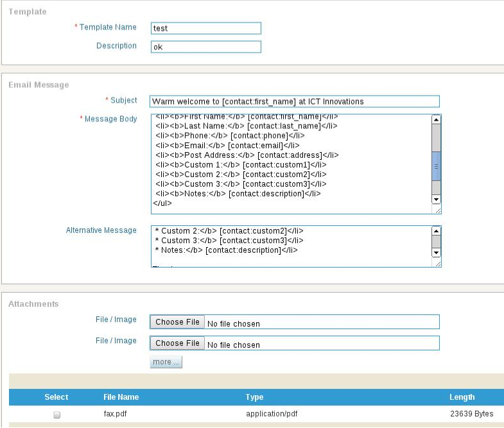
Task: Click the Template Name input field
Action: 205,28
